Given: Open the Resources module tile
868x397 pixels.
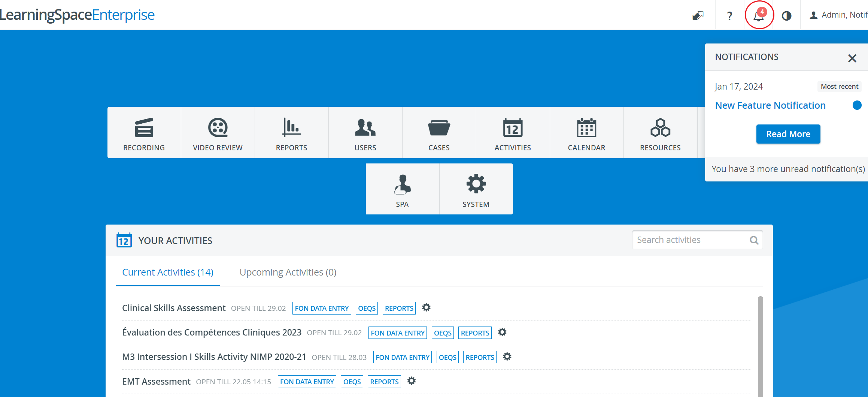Looking at the screenshot, I should click(x=660, y=133).
